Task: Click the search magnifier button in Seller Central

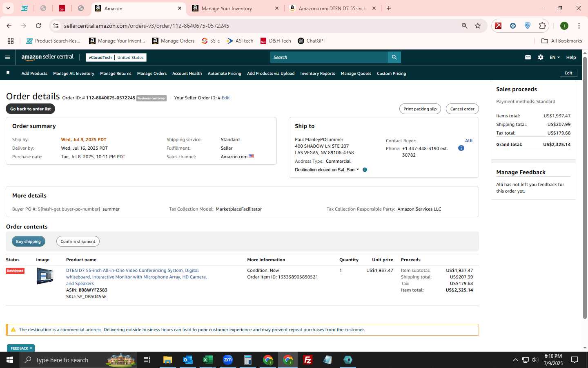Action: (x=394, y=57)
